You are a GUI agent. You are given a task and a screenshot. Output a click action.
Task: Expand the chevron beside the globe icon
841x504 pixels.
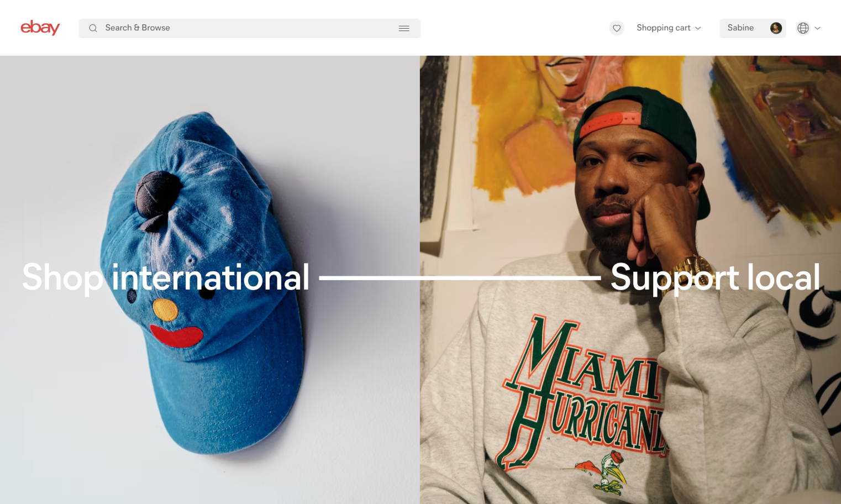(x=818, y=28)
